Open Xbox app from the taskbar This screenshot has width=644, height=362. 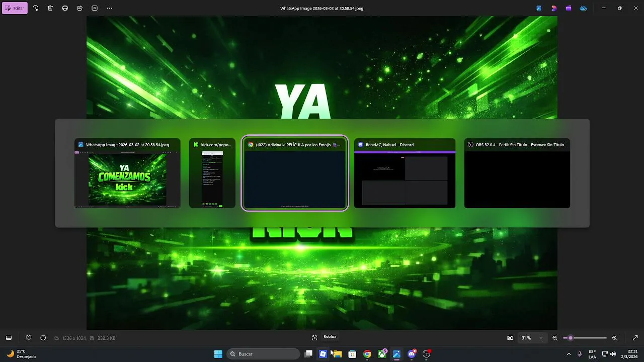tap(382, 354)
